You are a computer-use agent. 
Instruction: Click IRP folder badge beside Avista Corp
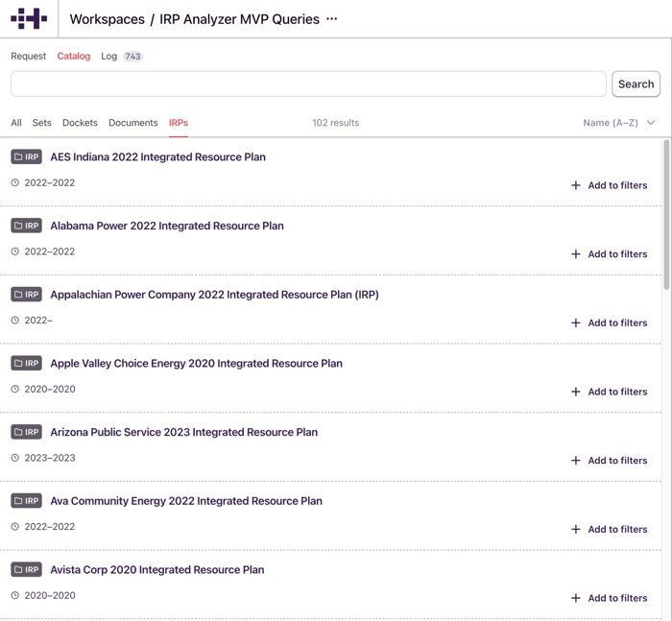pyautogui.click(x=27, y=569)
